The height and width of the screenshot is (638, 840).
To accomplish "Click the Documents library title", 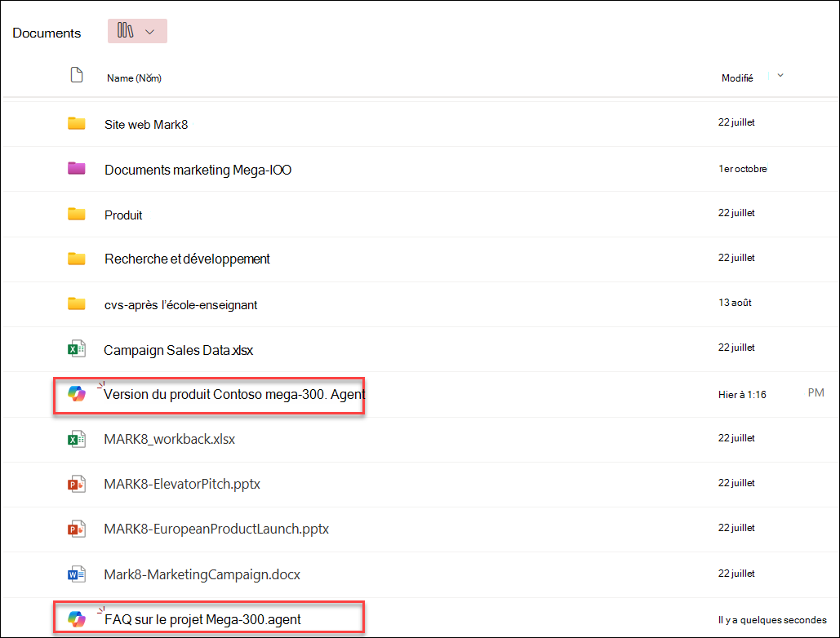I will (47, 33).
